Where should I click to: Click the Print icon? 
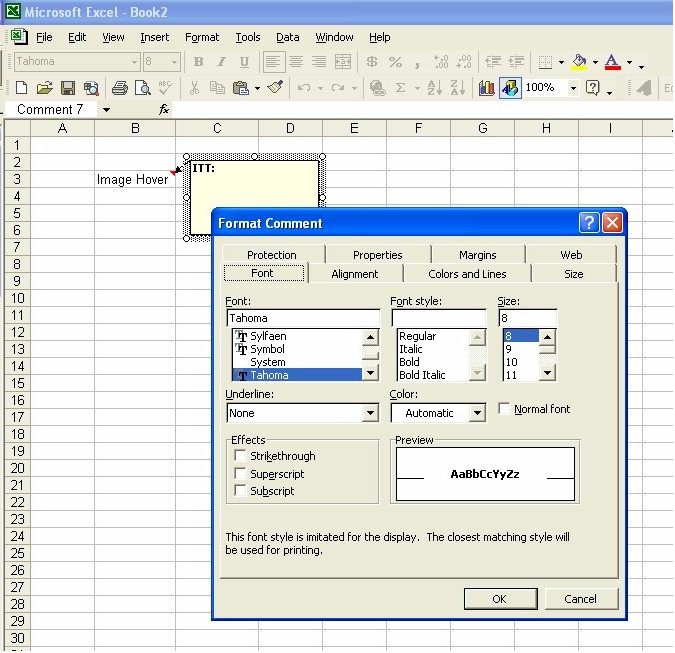pos(120,88)
